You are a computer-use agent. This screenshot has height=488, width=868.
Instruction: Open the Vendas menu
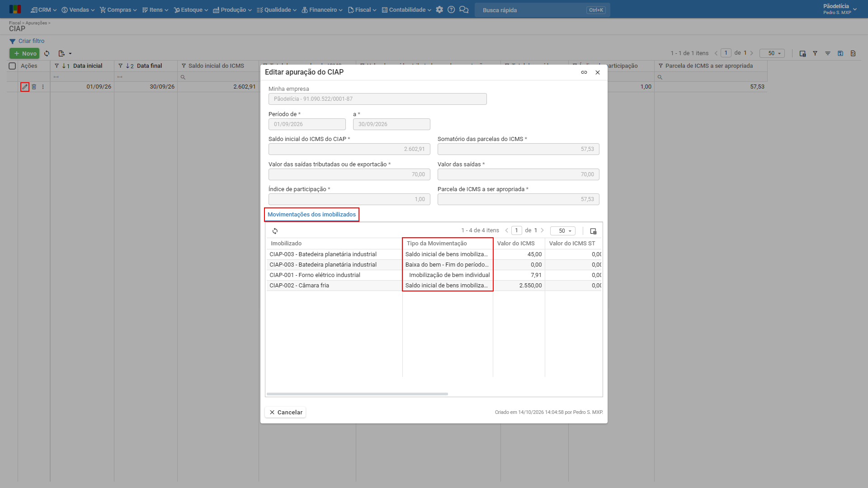[78, 9]
